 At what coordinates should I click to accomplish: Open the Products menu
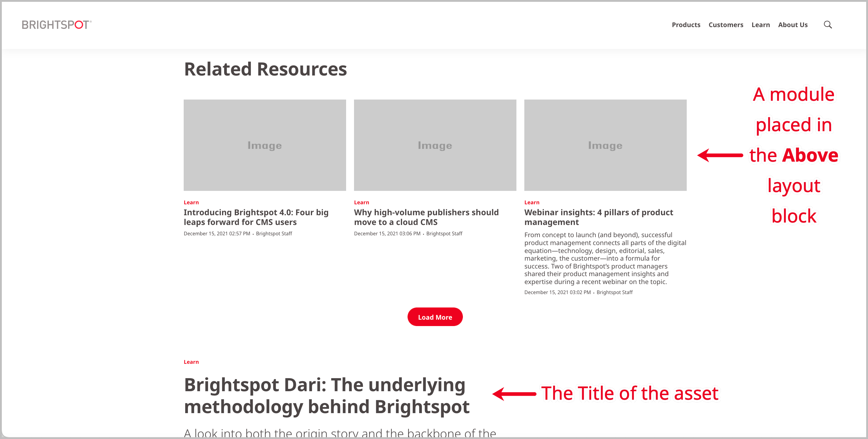[x=686, y=25]
